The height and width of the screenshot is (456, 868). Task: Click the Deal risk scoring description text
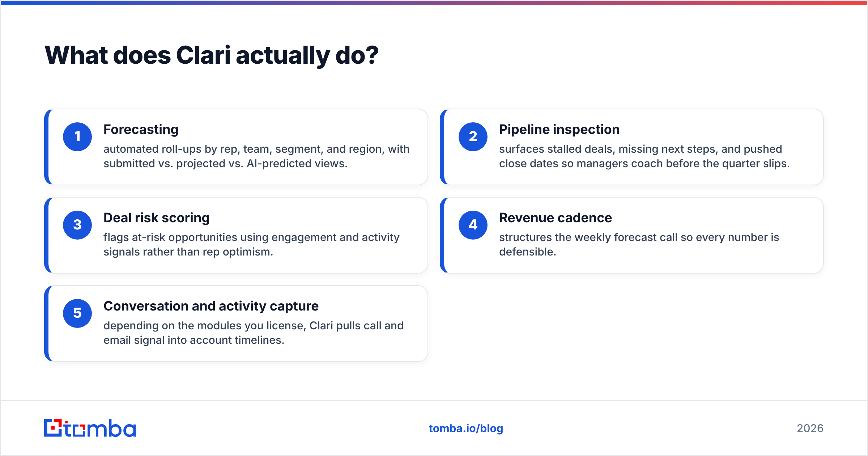point(251,245)
